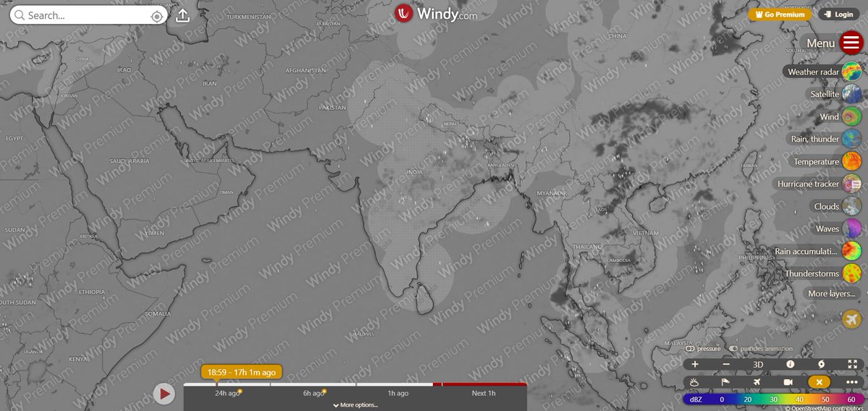Click the Weather radar label
The image size is (868, 411).
point(813,72)
